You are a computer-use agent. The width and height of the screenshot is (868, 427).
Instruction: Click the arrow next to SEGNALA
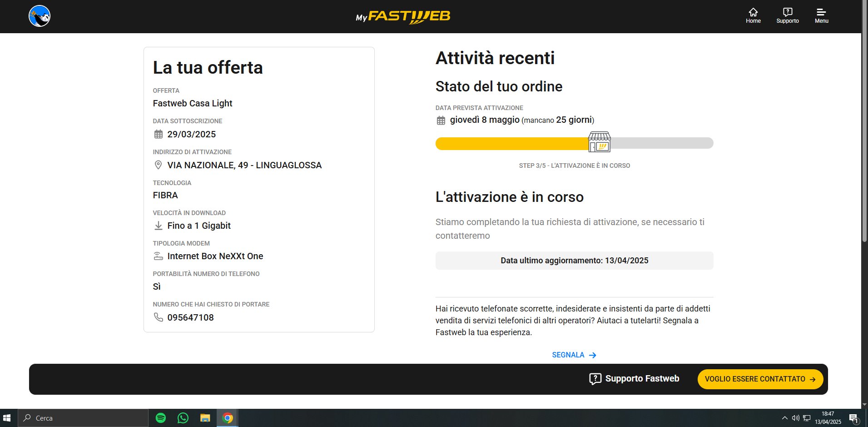(592, 355)
